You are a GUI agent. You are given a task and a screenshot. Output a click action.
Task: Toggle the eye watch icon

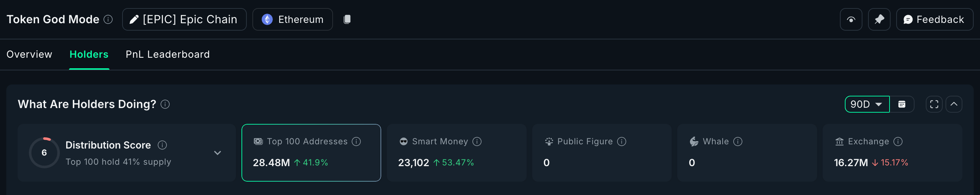coord(851,19)
